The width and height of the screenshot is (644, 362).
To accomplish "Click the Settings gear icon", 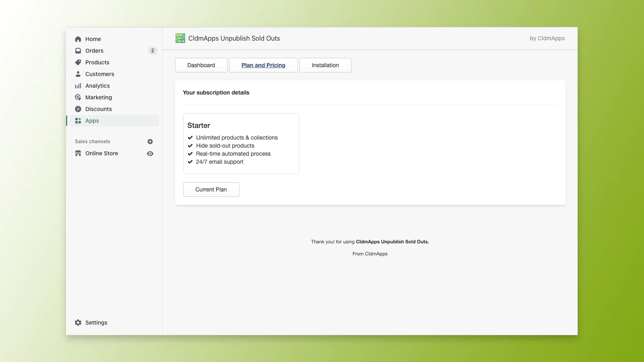I will pyautogui.click(x=78, y=323).
